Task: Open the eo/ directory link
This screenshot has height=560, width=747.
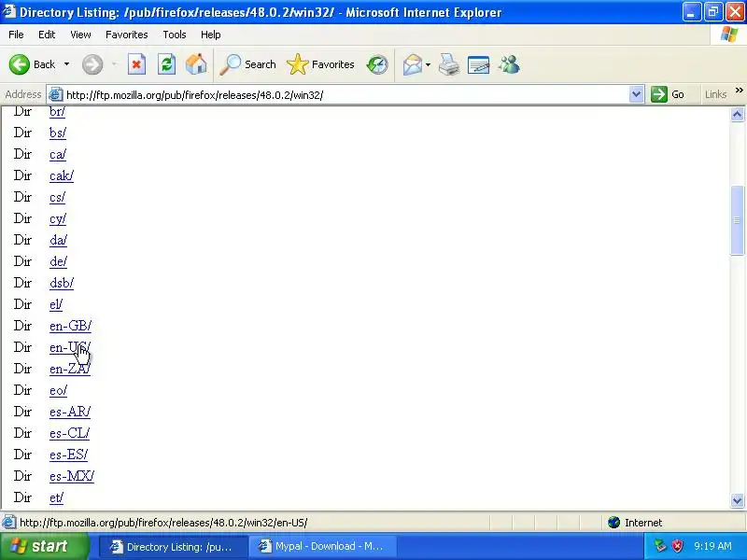Action: pos(58,390)
